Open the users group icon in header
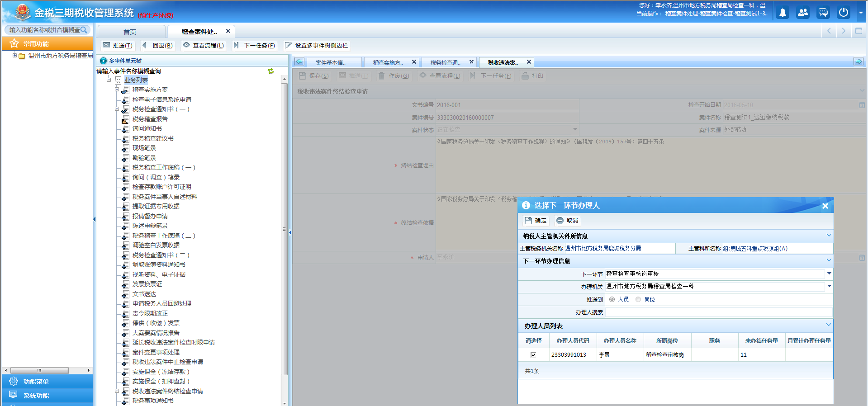 coord(803,13)
